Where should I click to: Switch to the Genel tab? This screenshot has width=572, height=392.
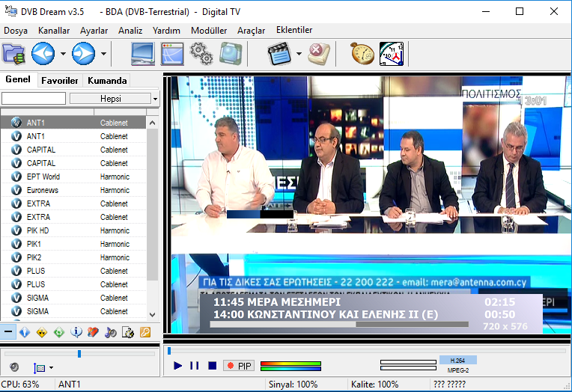[18, 79]
